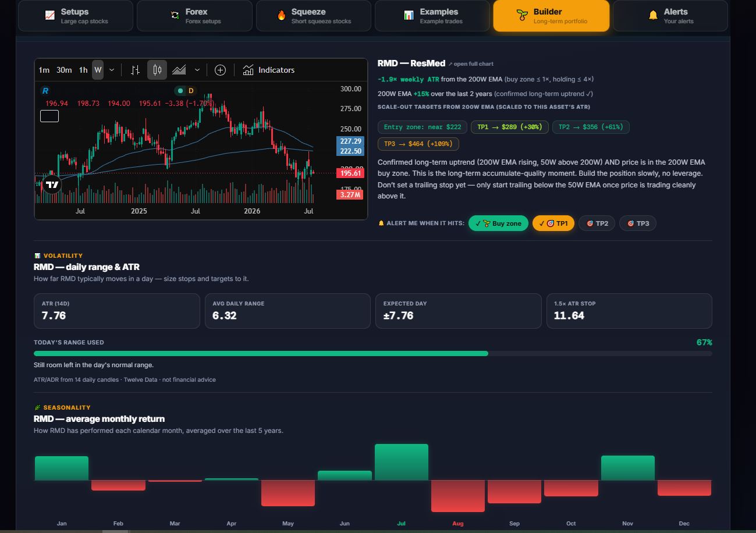Click the '-1.9× weekly ATR' text

408,79
